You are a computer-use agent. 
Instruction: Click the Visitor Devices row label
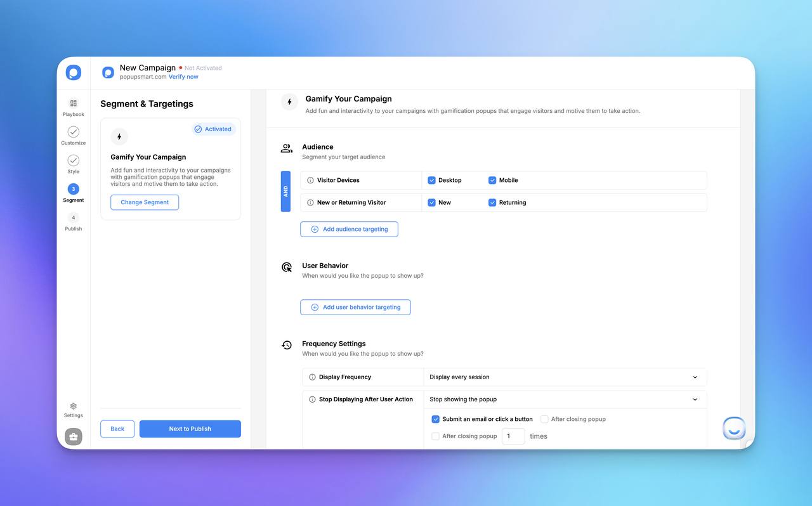(x=338, y=180)
